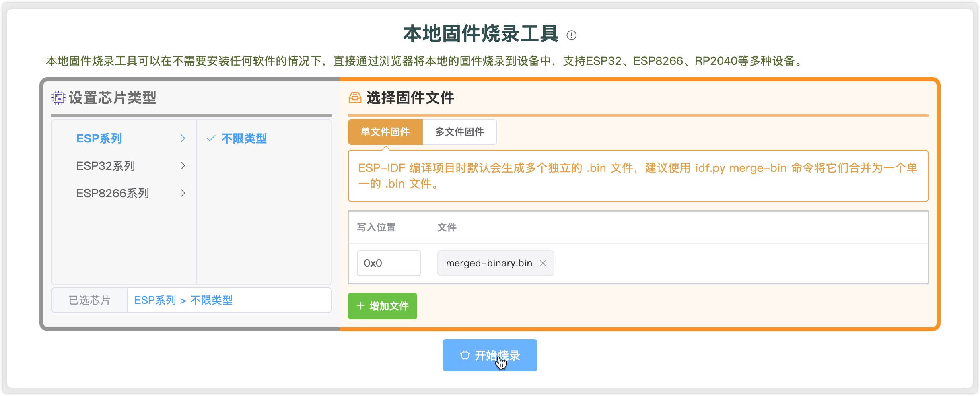Expand the ESP8266系列 chevron arrow
This screenshot has height=396, width=980.
183,193
